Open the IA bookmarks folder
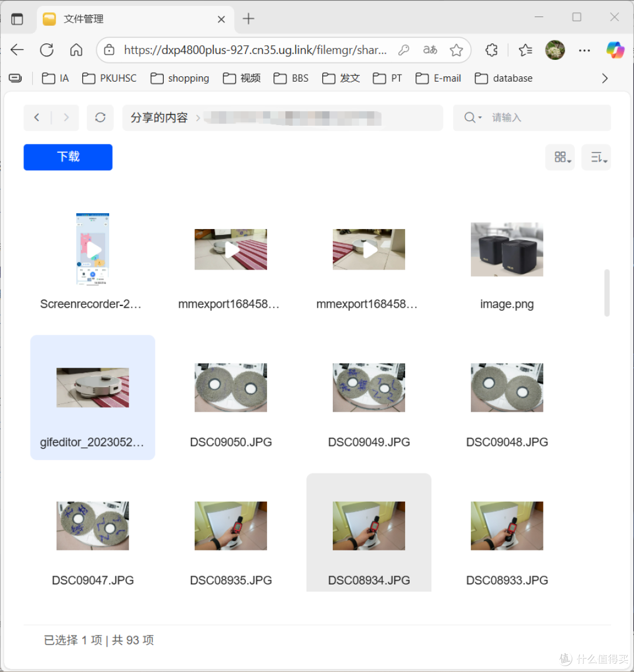Image resolution: width=634 pixels, height=672 pixels. click(x=55, y=79)
